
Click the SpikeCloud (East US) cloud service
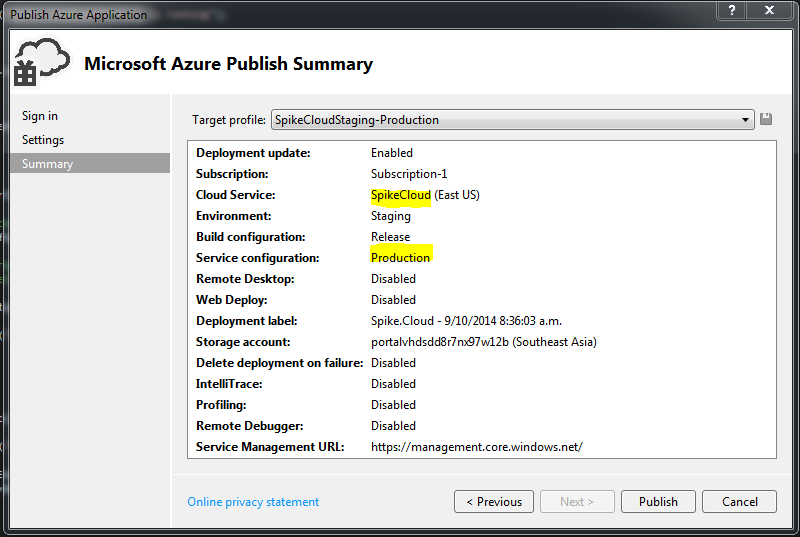tap(425, 195)
